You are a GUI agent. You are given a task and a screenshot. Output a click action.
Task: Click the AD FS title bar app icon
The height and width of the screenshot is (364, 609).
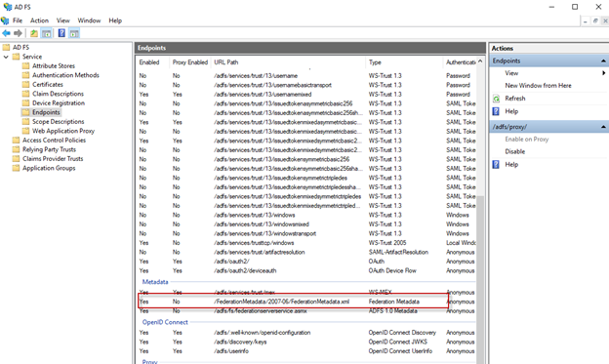point(7,7)
